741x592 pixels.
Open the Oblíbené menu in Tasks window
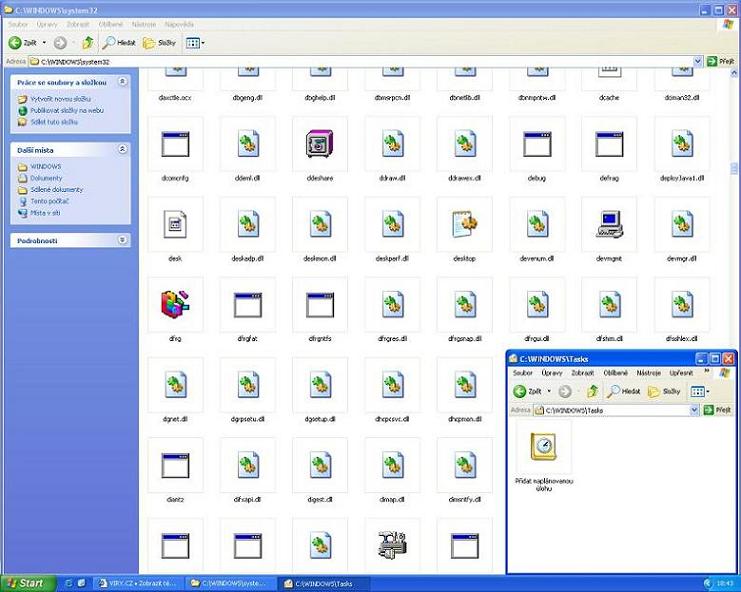[x=615, y=373]
